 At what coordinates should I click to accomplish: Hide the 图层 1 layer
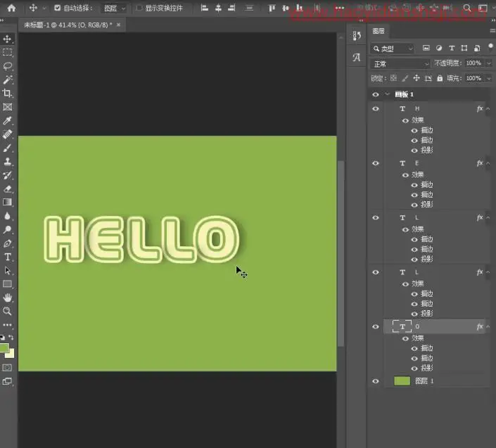click(x=376, y=381)
